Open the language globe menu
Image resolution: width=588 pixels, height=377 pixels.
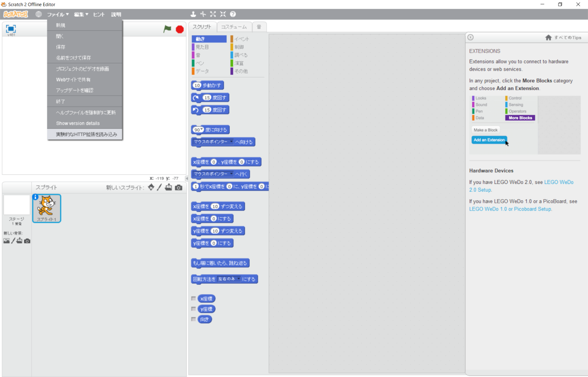[x=39, y=14]
